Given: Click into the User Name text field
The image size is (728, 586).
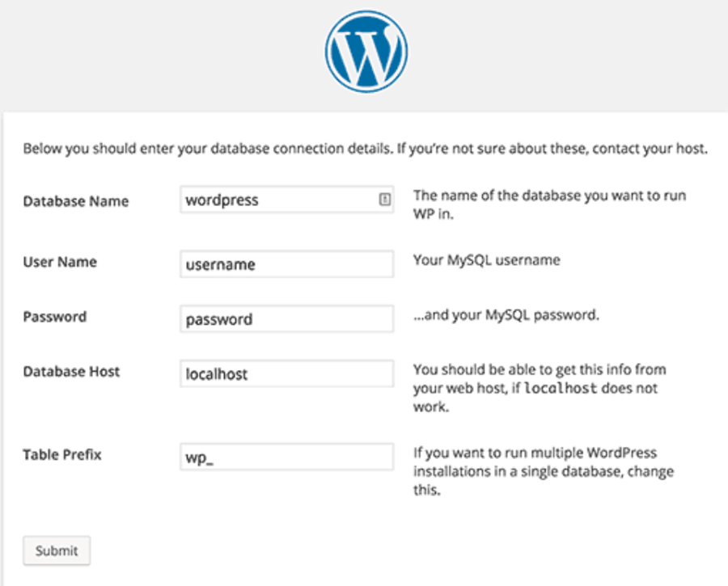Looking at the screenshot, I should (x=287, y=264).
